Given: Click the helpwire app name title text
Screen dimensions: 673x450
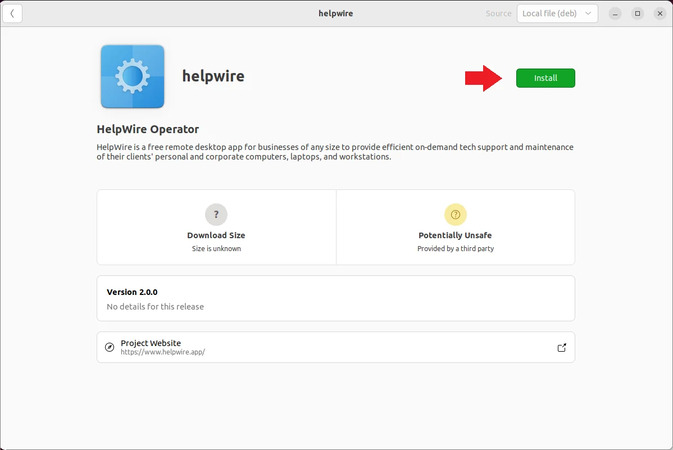Looking at the screenshot, I should coord(213,76).
